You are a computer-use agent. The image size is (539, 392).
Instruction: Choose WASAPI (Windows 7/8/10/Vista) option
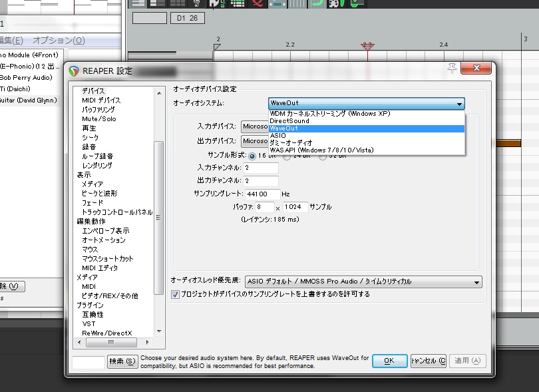coord(367,150)
